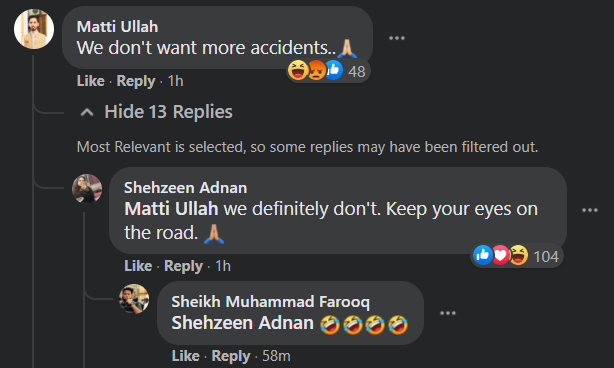Open Shehzeen Adnan author name link

[186, 188]
